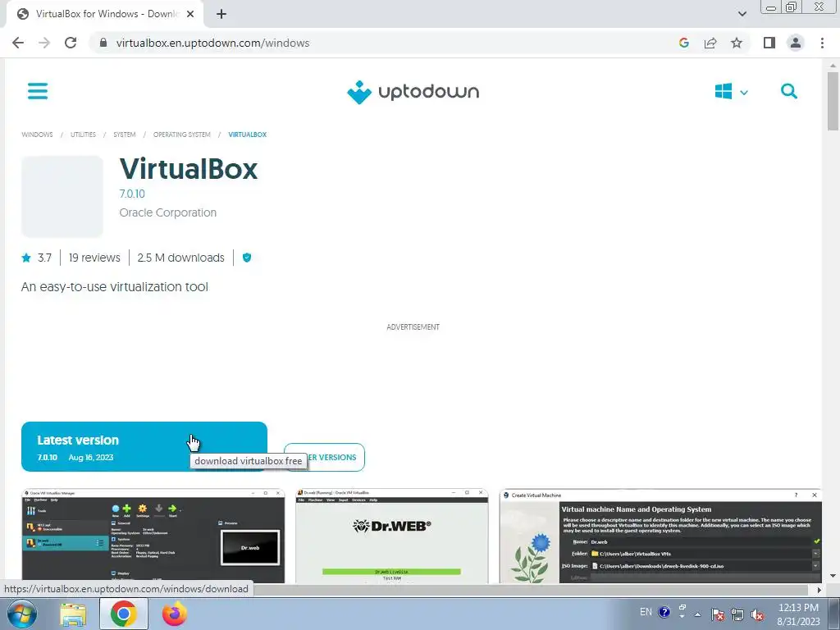Open the VirtualBox Manager screenshot thumbnail
Viewport: 840px width, 630px height.
pos(153,536)
